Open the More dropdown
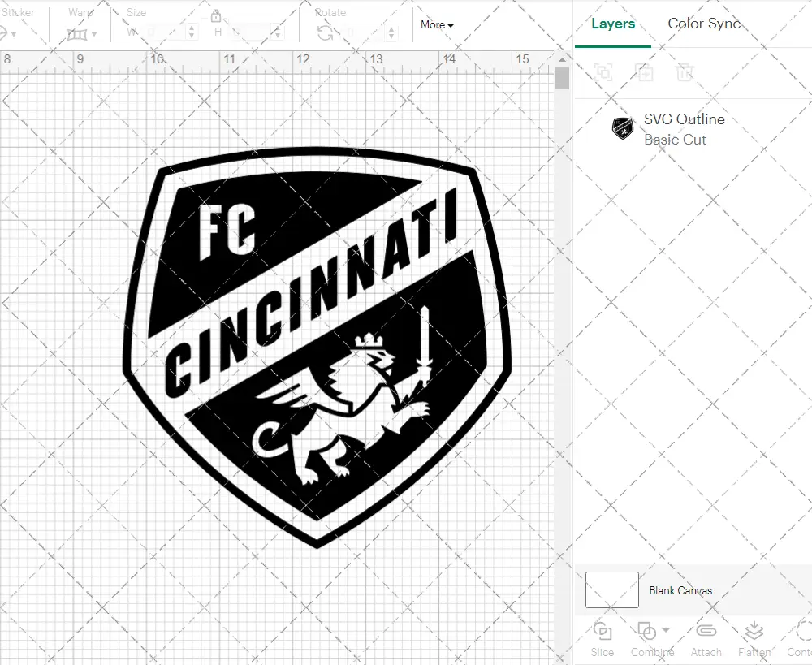Image resolution: width=812 pixels, height=665 pixels. point(436,25)
